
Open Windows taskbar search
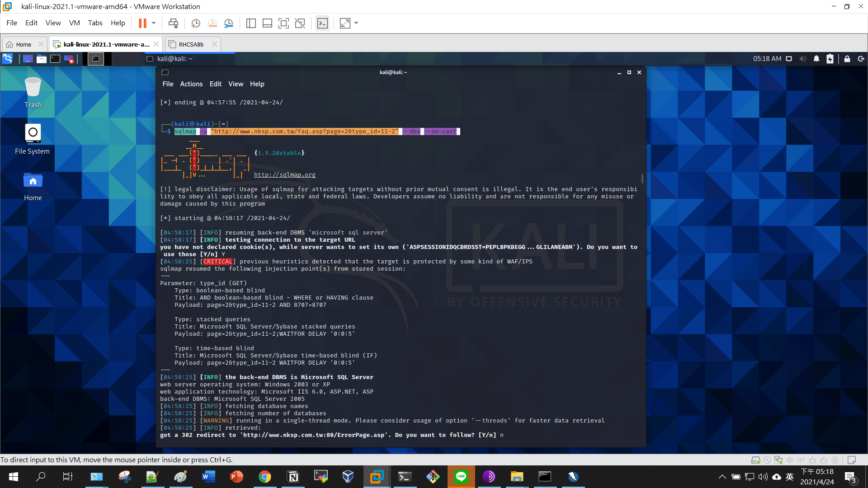click(x=41, y=477)
